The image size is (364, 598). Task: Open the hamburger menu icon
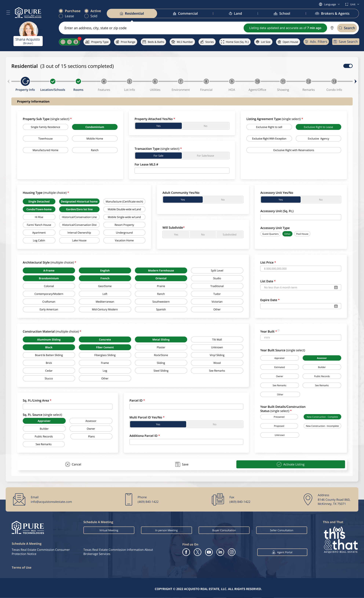8,13
